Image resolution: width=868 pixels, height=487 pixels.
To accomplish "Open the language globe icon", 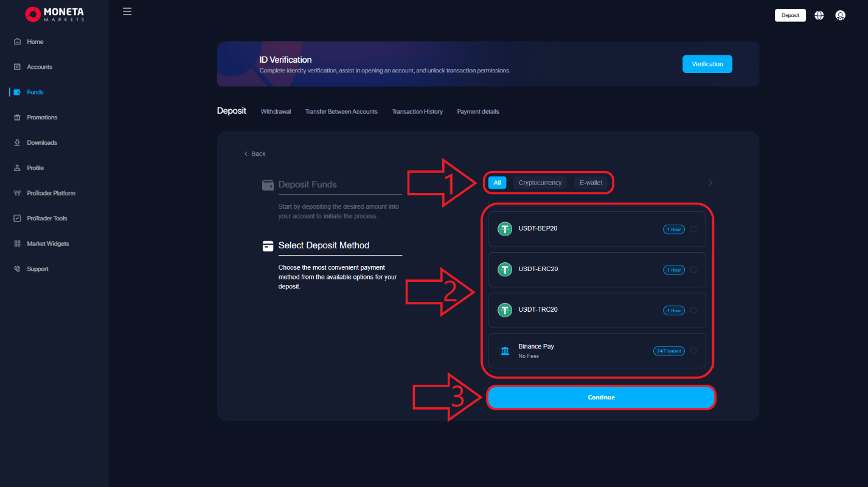I will tap(819, 16).
